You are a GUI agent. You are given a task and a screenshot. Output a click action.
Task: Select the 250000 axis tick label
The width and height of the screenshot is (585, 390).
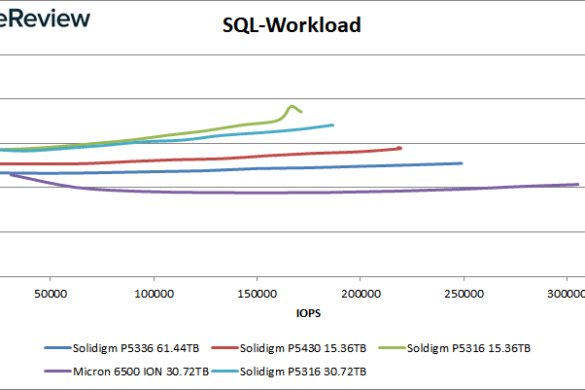(x=464, y=294)
